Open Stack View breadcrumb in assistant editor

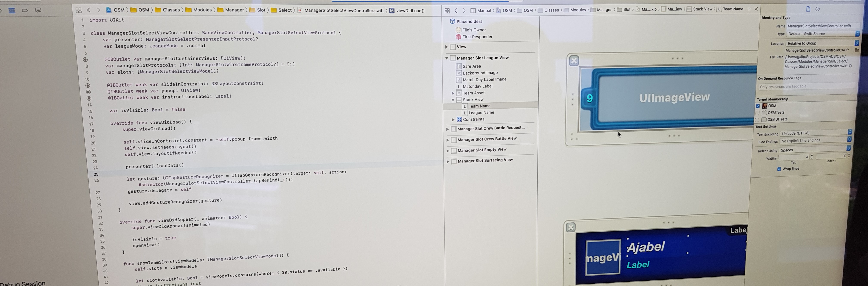700,9
